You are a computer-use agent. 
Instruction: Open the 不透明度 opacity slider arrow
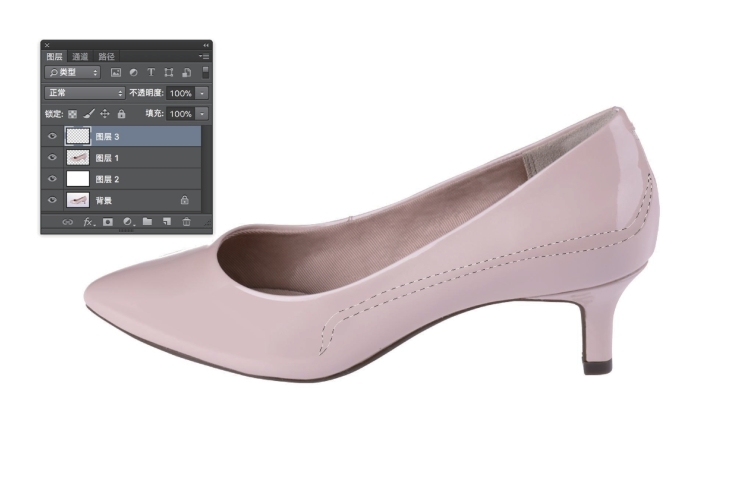coord(202,93)
